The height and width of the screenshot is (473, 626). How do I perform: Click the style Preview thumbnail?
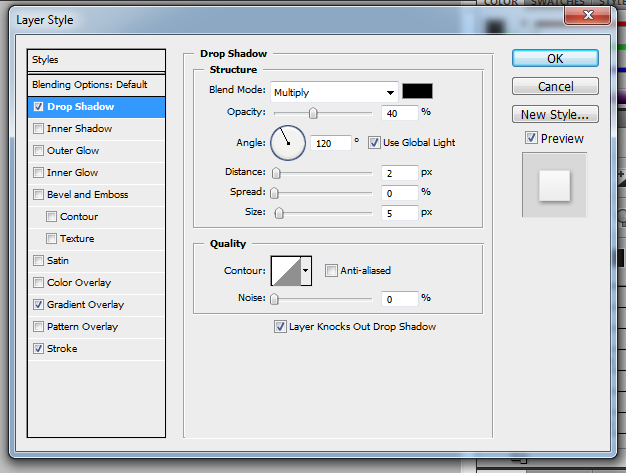coord(554,185)
